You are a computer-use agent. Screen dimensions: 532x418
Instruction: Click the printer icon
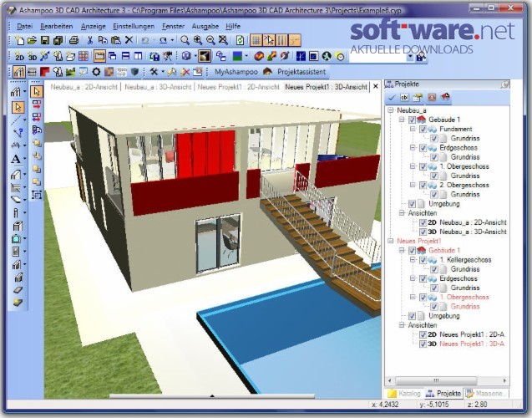pos(73,40)
